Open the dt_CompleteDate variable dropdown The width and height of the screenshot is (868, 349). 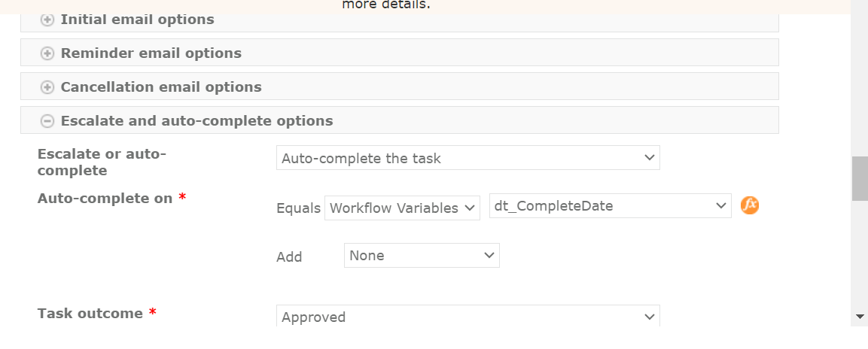tap(610, 205)
